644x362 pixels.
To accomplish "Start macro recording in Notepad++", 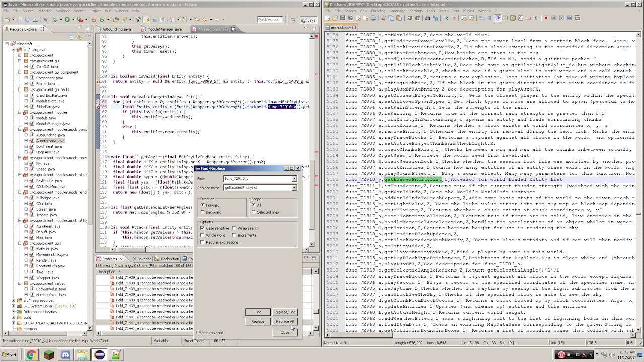I will [545, 18].
